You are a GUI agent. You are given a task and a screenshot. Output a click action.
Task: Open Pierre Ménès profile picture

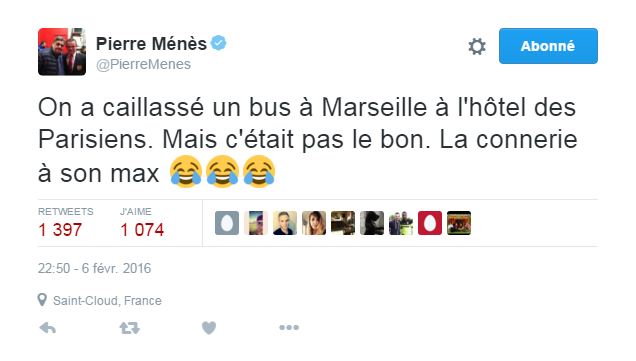click(62, 52)
